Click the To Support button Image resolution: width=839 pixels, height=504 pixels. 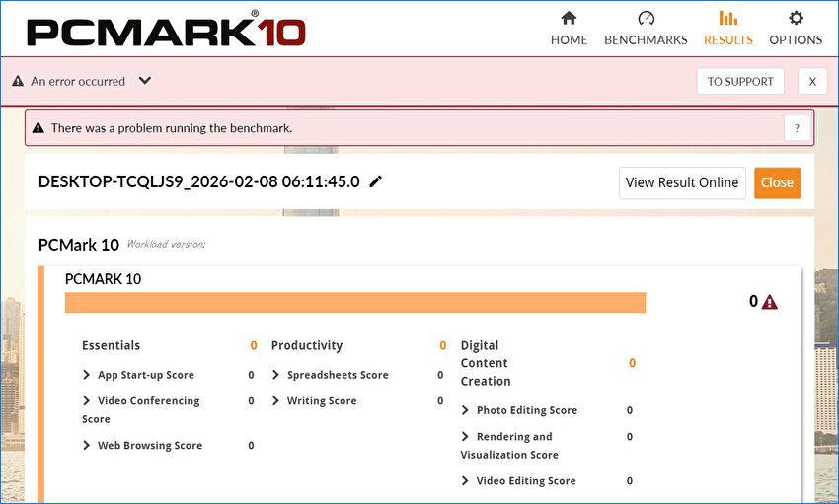coord(740,82)
